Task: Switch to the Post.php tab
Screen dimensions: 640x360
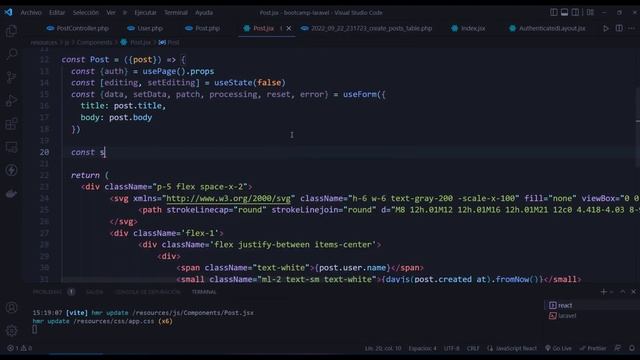Action: tap(202, 28)
